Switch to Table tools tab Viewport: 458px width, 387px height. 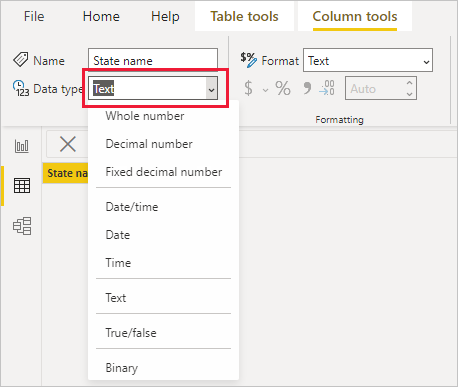click(244, 16)
